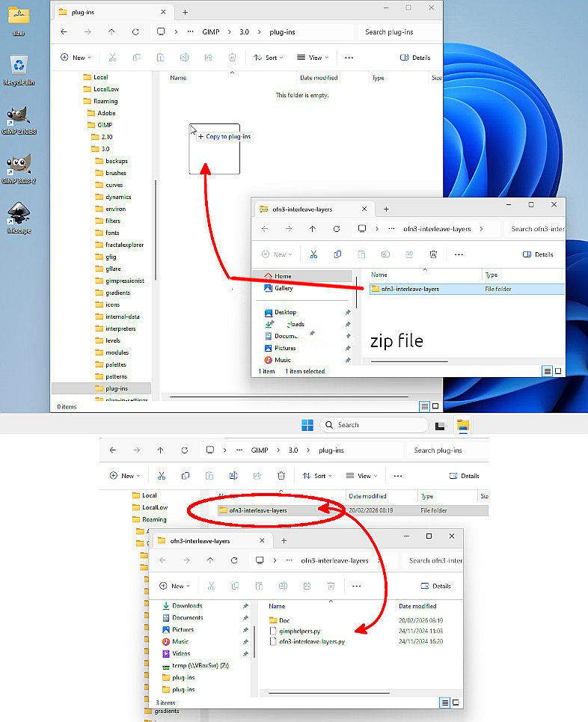This screenshot has height=722, width=588.
Task: Select the plug-ins folder in the top window tree
Action: pyautogui.click(x=101, y=388)
